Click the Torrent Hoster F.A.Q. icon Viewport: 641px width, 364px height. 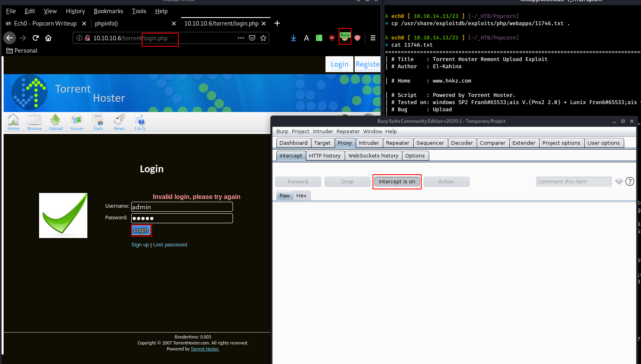point(140,122)
